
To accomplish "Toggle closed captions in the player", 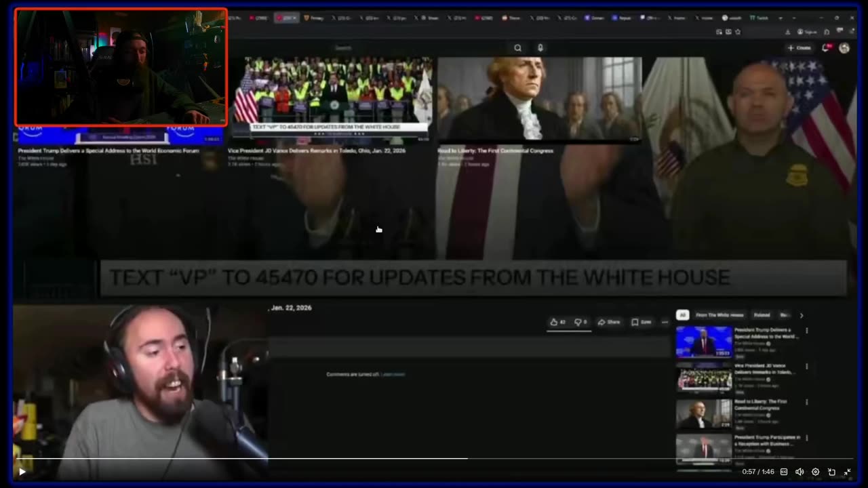I will coord(784,472).
